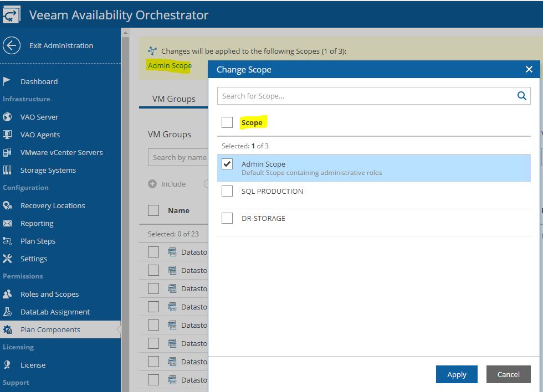Open VMware vCenter Servers icon

[7, 152]
